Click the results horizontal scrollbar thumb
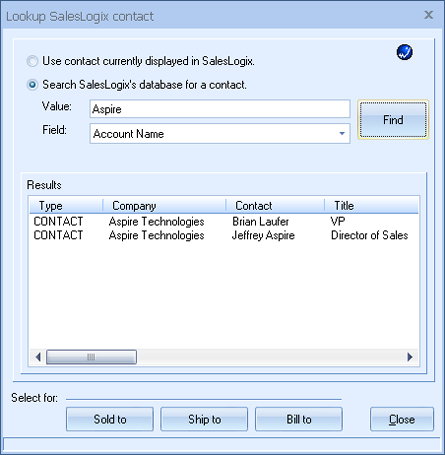 (x=91, y=357)
